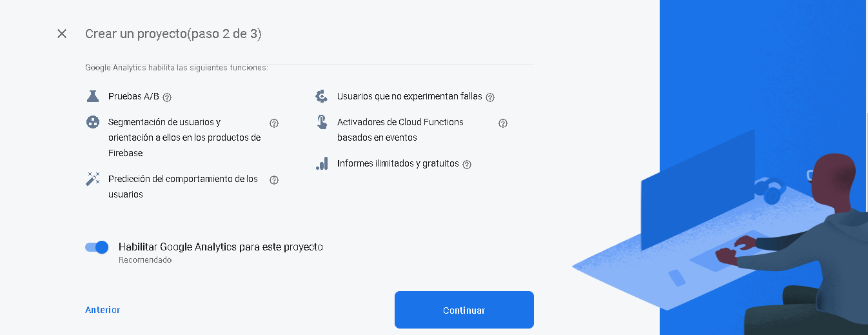Viewport: 868px width, 335px height.
Task: Open help tooltip for Pruebas A/B
Action: point(167,97)
